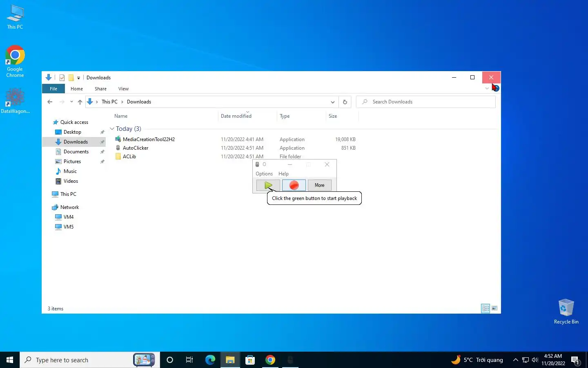Open Cortana from the taskbar
Image resolution: width=588 pixels, height=368 pixels.
[x=170, y=360]
